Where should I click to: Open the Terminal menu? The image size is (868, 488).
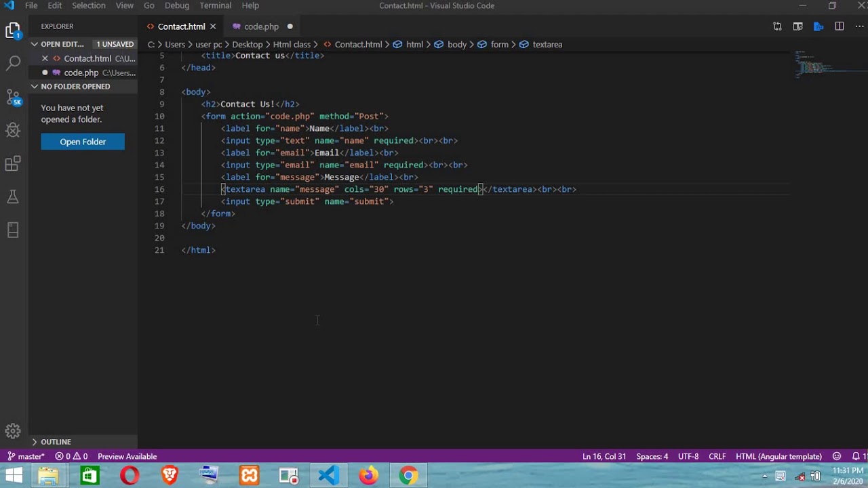click(216, 5)
